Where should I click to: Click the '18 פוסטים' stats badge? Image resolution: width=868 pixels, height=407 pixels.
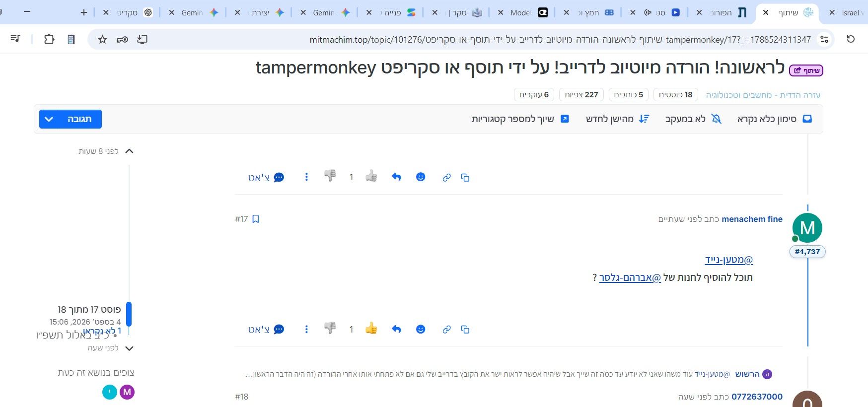676,95
